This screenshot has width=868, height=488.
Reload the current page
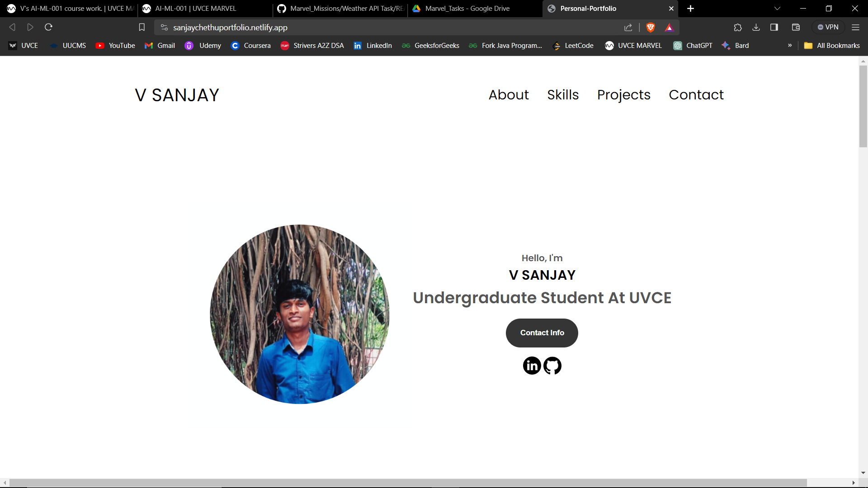[48, 28]
